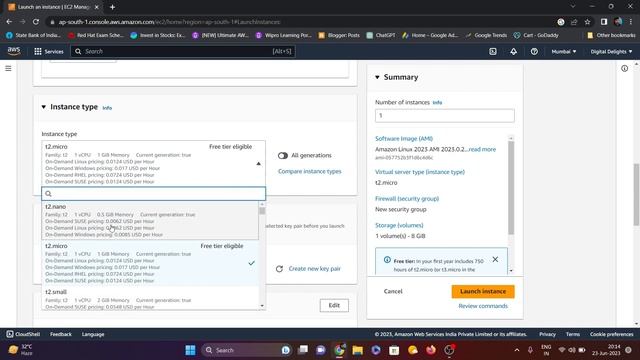The width and height of the screenshot is (640, 360).
Task: Go back in browser history
Action: pos(9,22)
